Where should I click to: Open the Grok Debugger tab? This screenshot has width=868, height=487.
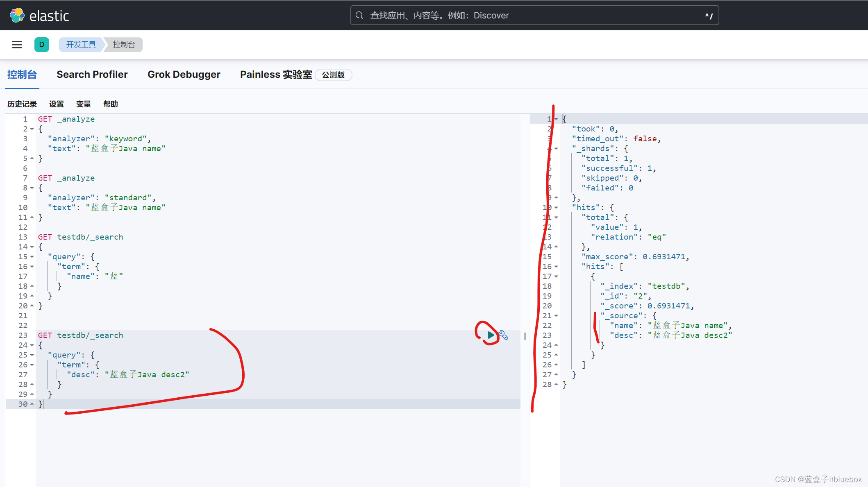(x=184, y=75)
